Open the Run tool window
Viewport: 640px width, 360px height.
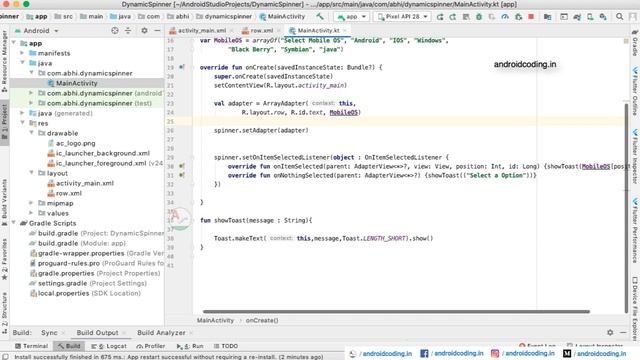190,346
